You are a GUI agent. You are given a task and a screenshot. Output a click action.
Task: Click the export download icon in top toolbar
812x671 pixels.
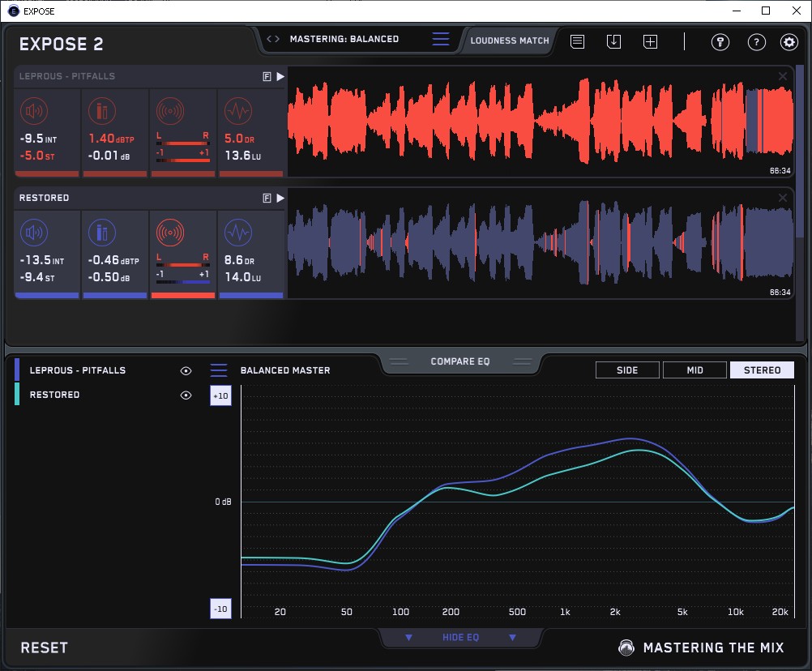point(613,41)
